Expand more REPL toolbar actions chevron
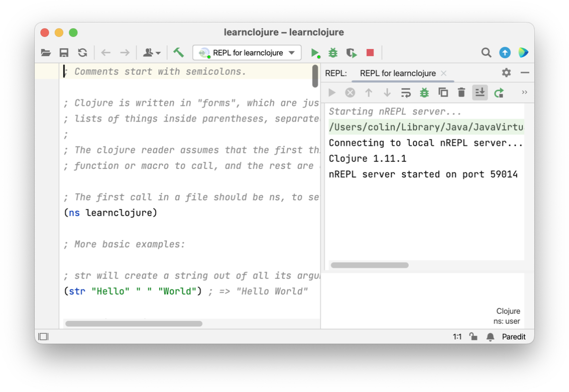The height and width of the screenshot is (392, 569). (524, 92)
